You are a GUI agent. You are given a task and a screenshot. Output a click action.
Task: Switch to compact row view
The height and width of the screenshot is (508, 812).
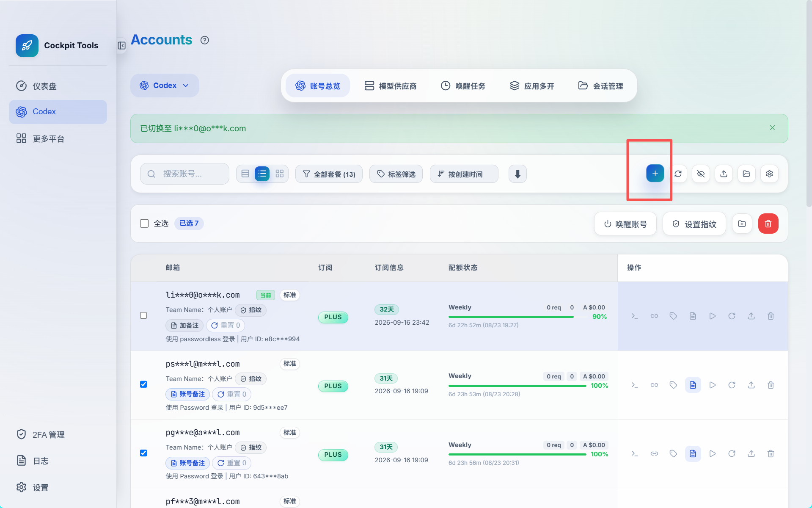pos(245,174)
